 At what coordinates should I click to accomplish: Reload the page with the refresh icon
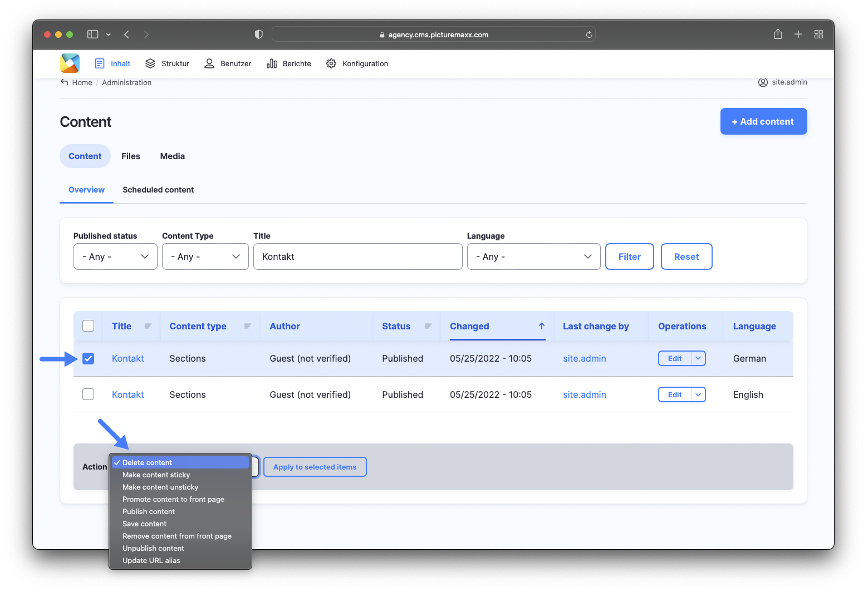click(x=589, y=34)
